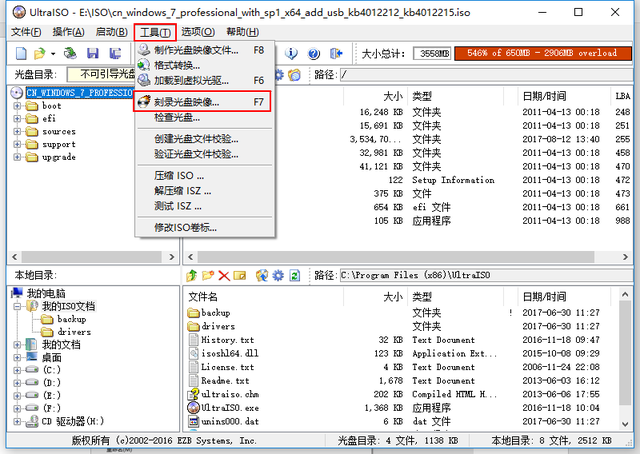This screenshot has width=640, height=454.
Task: Open the 选项(O) menu
Action: [x=198, y=32]
